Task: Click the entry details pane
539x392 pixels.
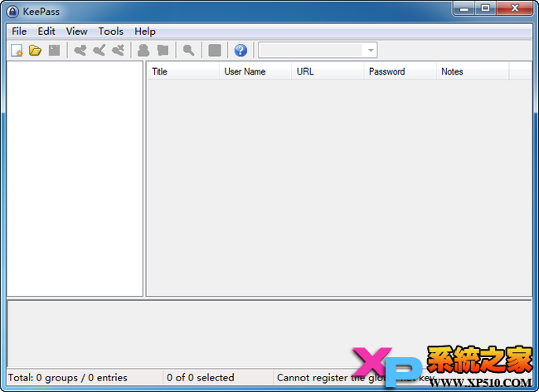Action: 269,333
